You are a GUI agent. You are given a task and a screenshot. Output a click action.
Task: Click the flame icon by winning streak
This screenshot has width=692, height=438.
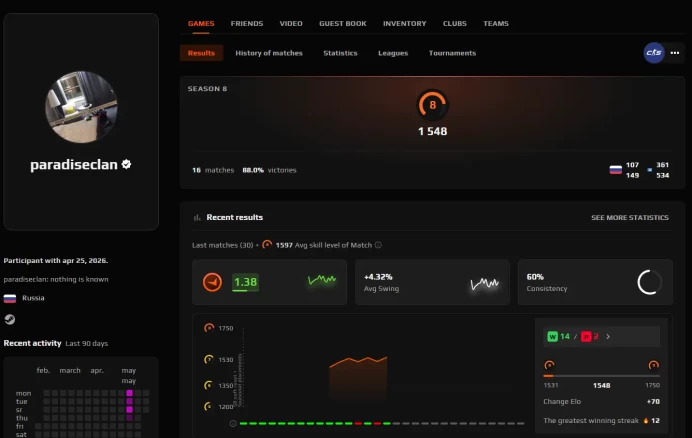tap(646, 420)
